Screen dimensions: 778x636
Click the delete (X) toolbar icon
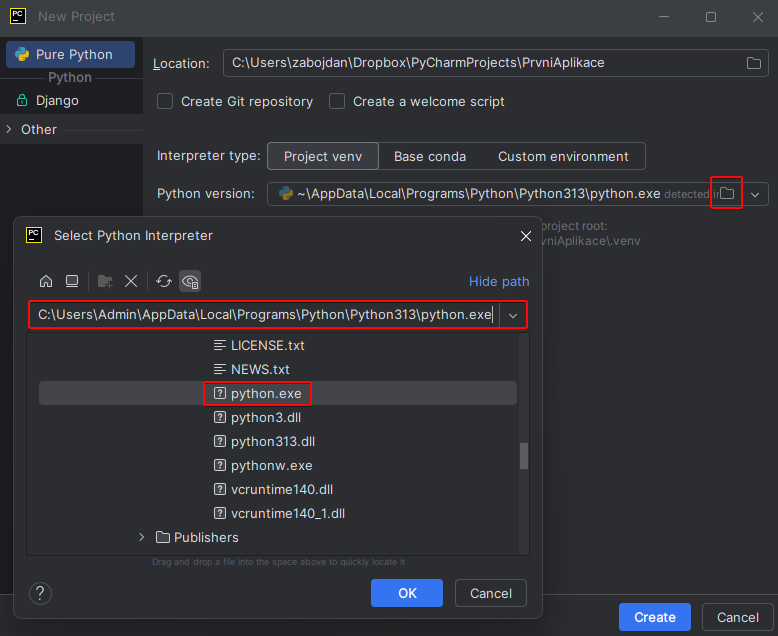click(x=131, y=281)
